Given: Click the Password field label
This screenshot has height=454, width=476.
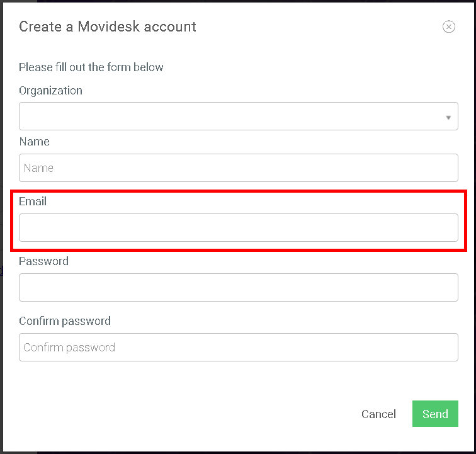Looking at the screenshot, I should click(43, 261).
